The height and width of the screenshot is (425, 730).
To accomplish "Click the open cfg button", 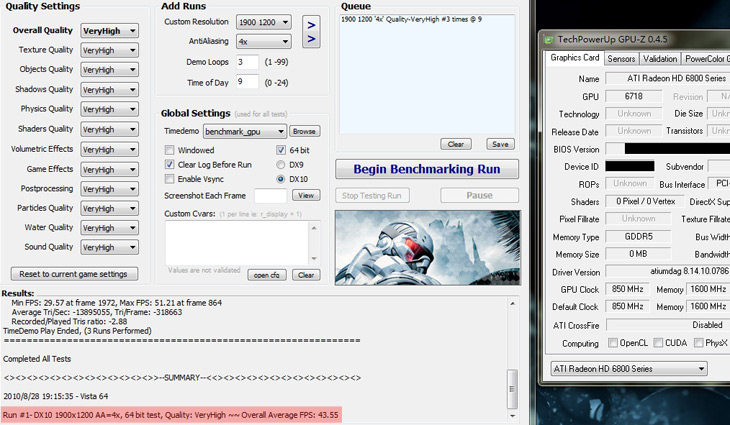I will coord(267,275).
